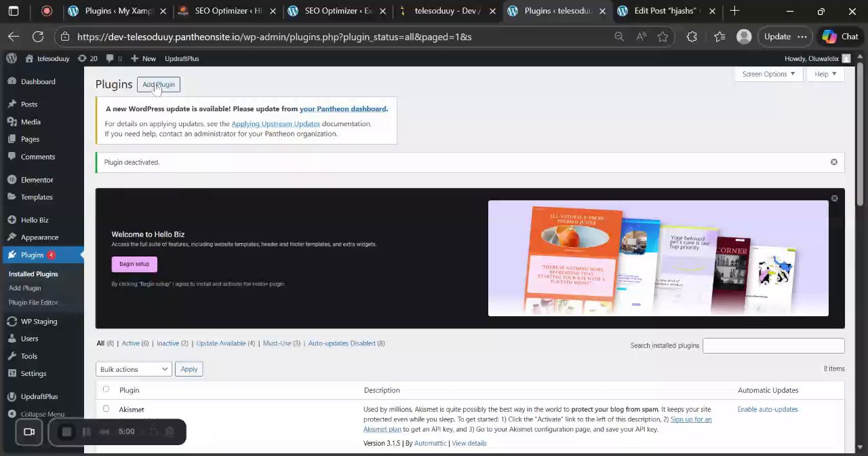Open the Add Plugin submenu item

click(25, 288)
